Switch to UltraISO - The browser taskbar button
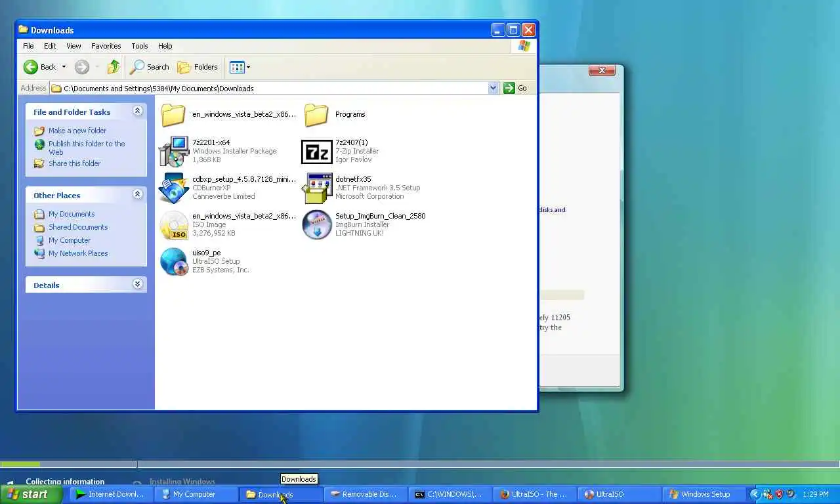Screen dimensions: 840x504 534,494
